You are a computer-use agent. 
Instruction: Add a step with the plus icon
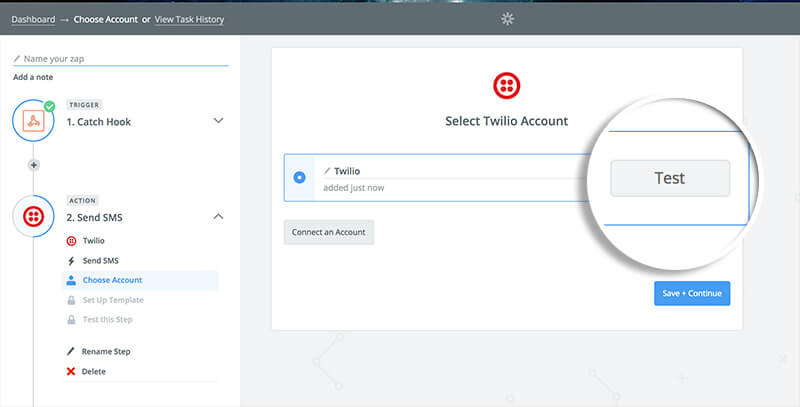click(34, 165)
